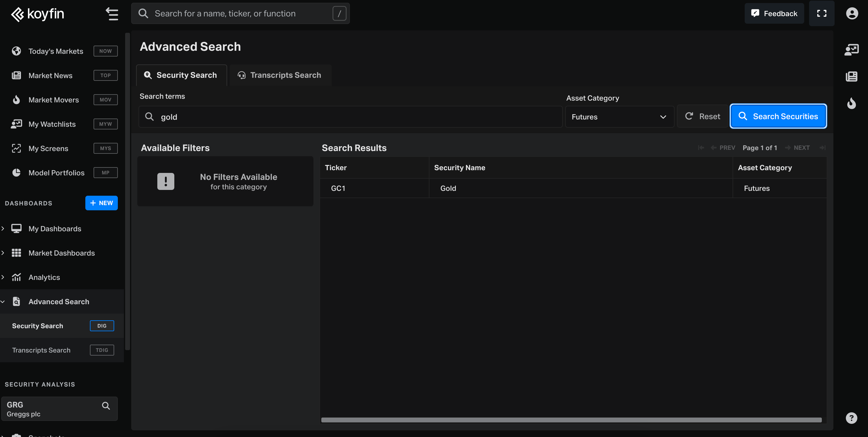868x437 pixels.
Task: Click the Search Securities button
Action: (778, 116)
